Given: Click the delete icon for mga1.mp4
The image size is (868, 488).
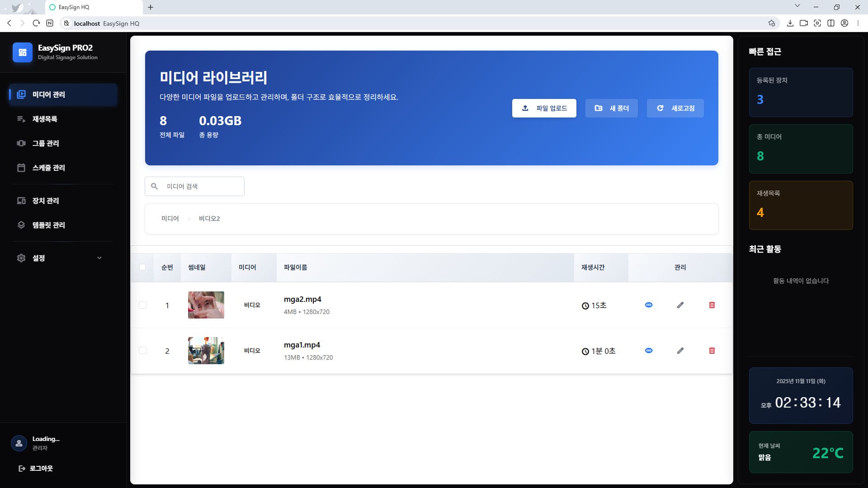Looking at the screenshot, I should 712,350.
